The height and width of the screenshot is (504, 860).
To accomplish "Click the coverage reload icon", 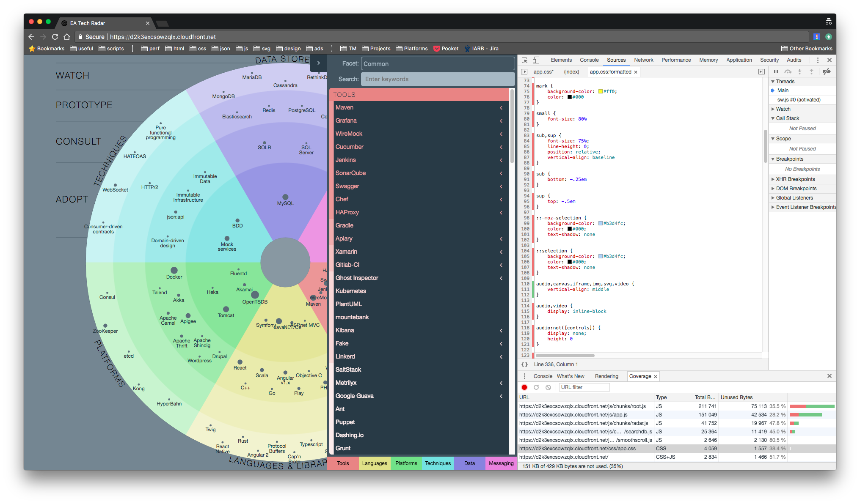I will (x=536, y=387).
